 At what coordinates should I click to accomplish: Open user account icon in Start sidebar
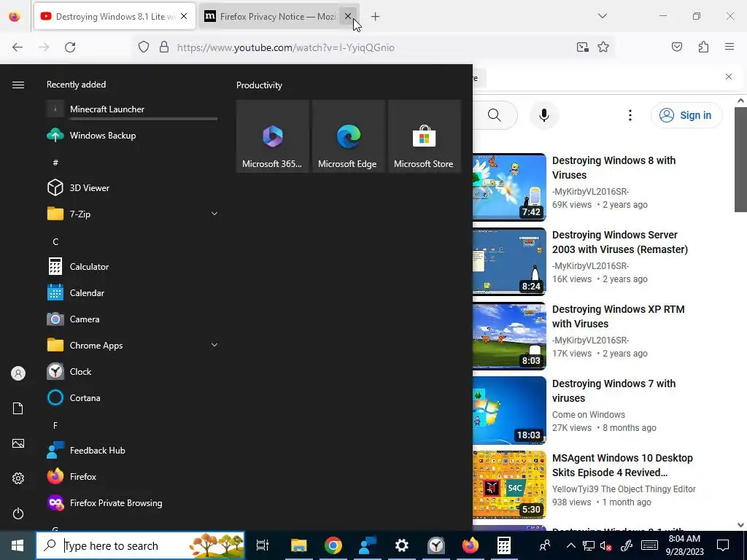click(x=18, y=373)
